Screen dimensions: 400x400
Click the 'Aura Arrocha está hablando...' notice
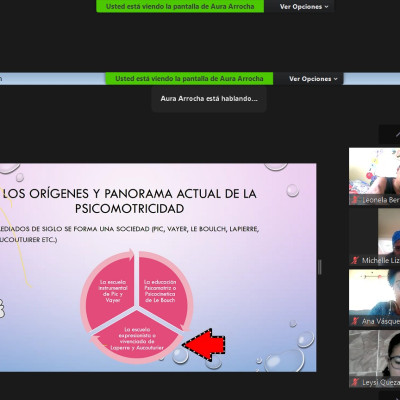(209, 99)
